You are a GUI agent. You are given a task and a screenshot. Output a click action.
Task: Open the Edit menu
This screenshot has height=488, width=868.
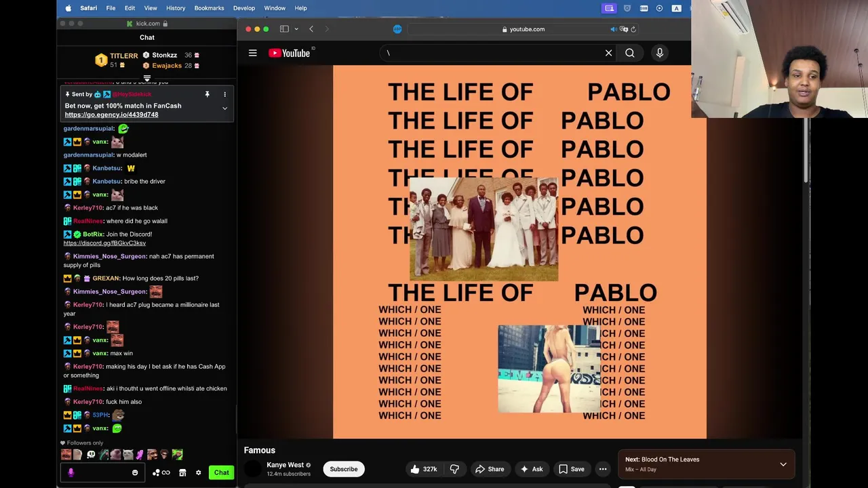(130, 8)
